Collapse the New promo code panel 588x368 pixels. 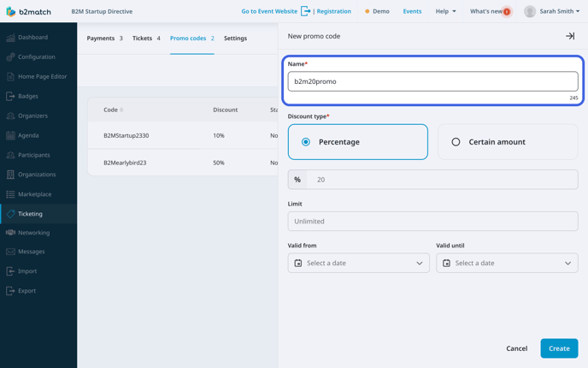570,36
